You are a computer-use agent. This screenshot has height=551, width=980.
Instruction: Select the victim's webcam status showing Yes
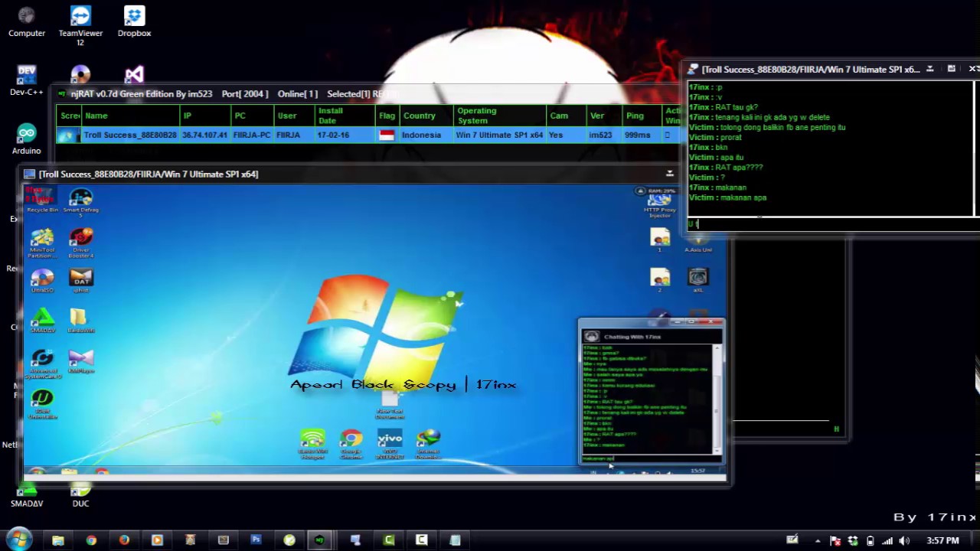pyautogui.click(x=555, y=135)
